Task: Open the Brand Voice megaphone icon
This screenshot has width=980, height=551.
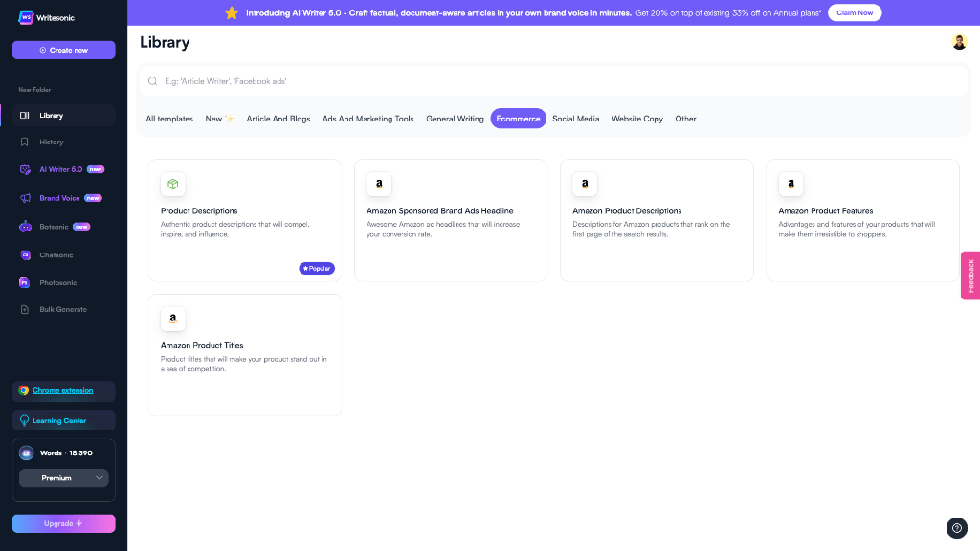Action: (x=25, y=198)
